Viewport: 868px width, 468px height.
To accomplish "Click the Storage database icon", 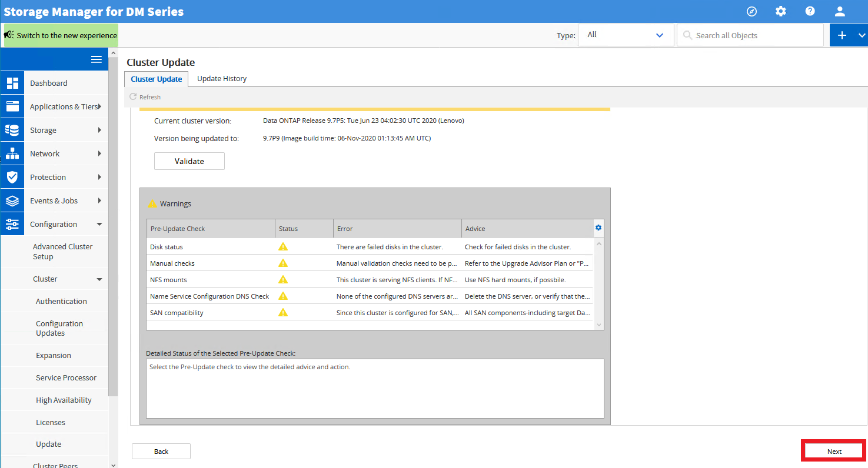I will (x=12, y=130).
